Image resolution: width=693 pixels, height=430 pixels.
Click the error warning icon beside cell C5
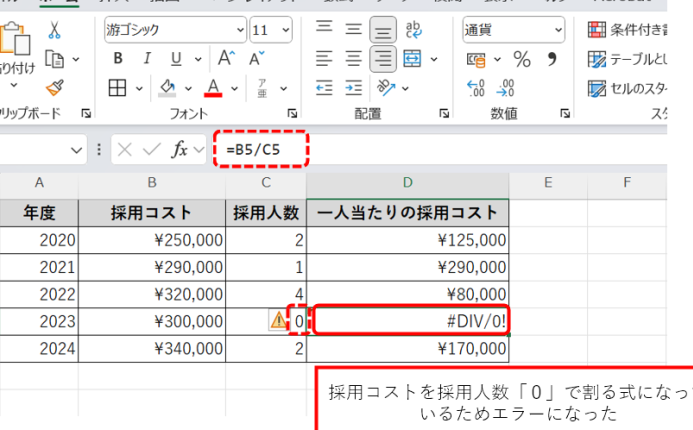277,320
